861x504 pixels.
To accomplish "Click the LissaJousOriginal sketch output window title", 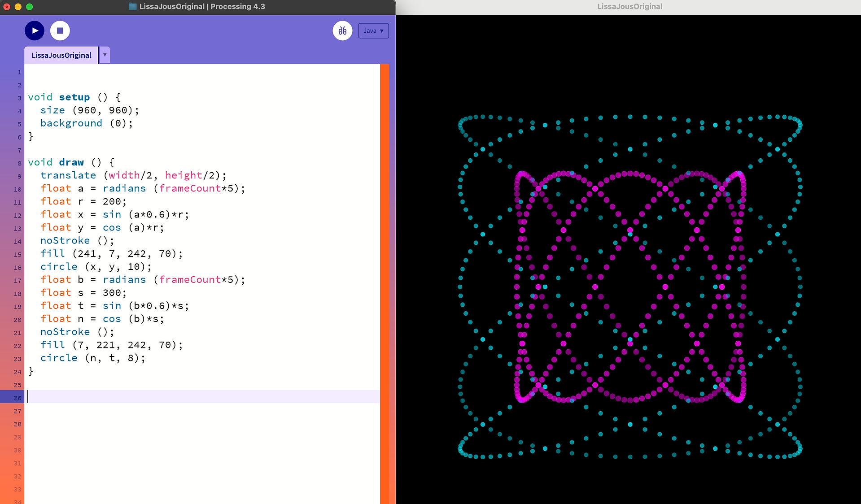I will (x=629, y=6).
